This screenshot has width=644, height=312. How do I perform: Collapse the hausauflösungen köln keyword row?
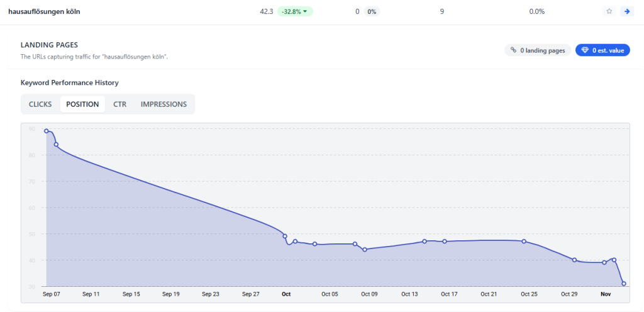[44, 11]
